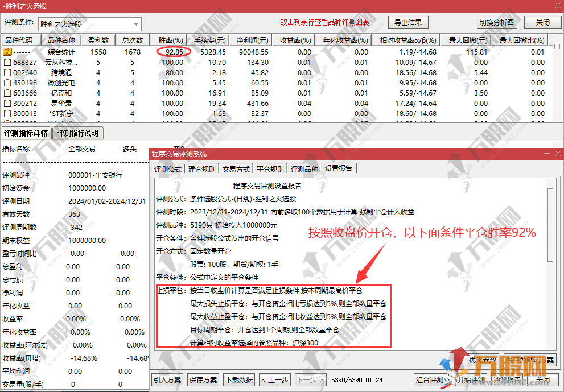Select the *ST新宁 stock name cell
The image size is (564, 392).
(x=61, y=114)
